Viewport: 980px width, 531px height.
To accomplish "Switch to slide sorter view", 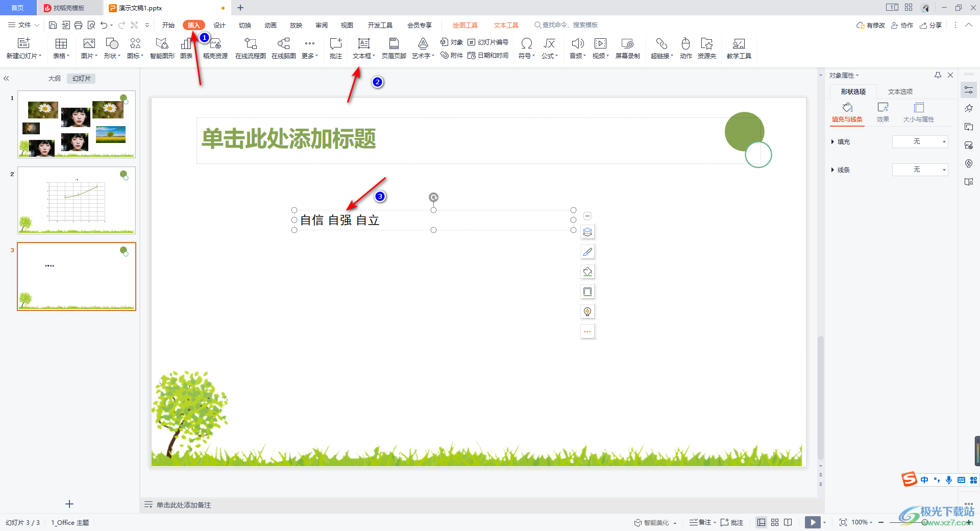I will (775, 522).
